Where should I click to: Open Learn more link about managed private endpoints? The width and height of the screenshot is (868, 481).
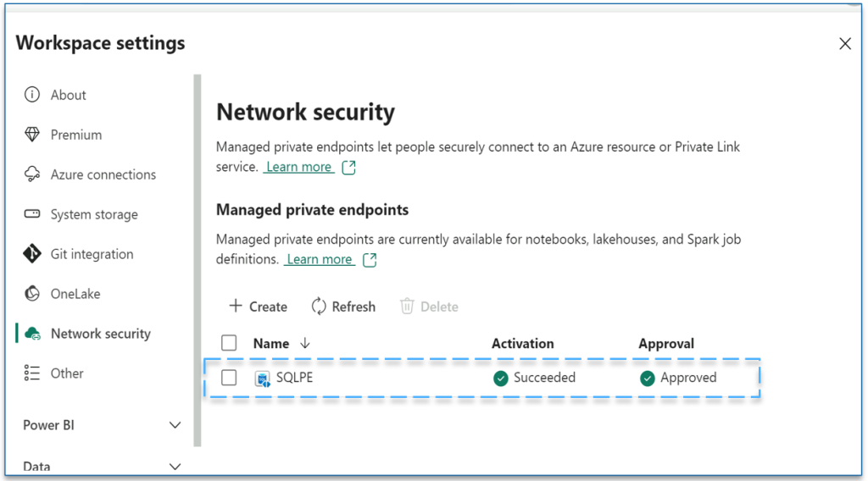click(x=320, y=259)
